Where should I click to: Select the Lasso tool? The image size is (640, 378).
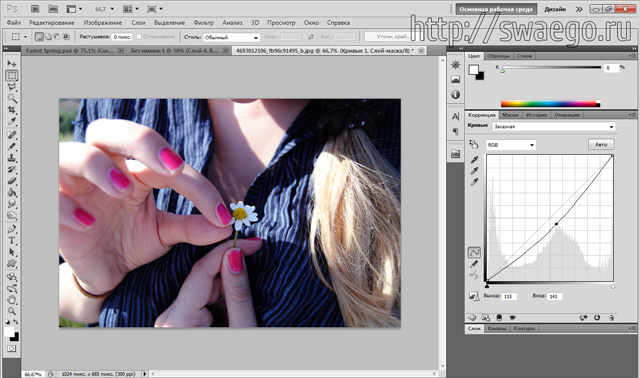(12, 87)
